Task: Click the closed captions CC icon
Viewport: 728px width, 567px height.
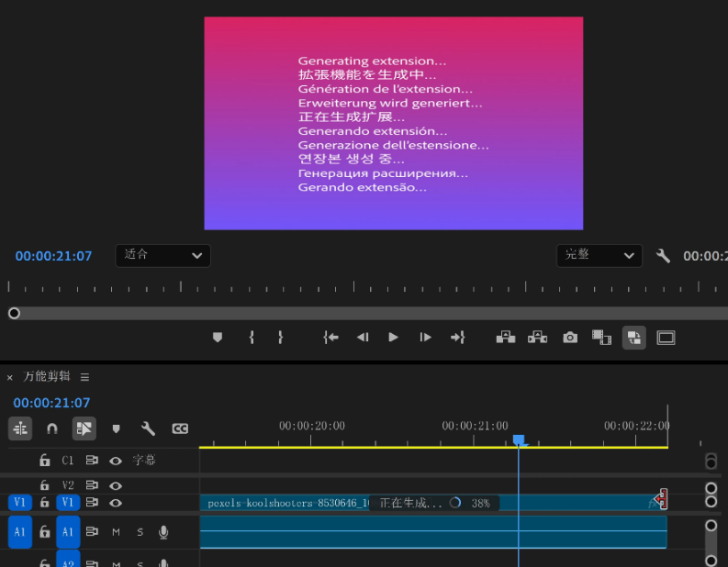Action: 181,428
